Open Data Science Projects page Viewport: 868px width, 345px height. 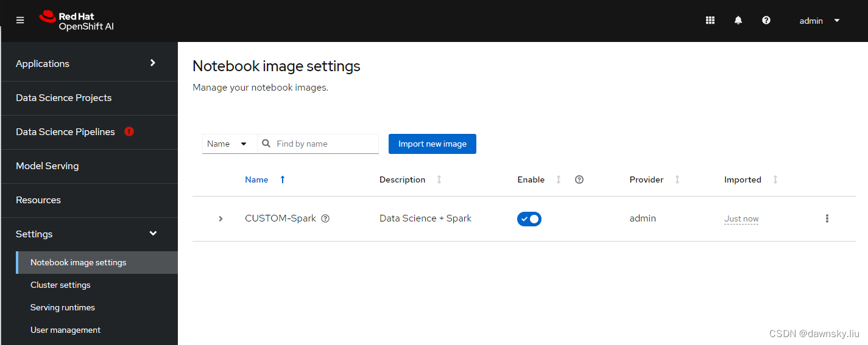89,98
